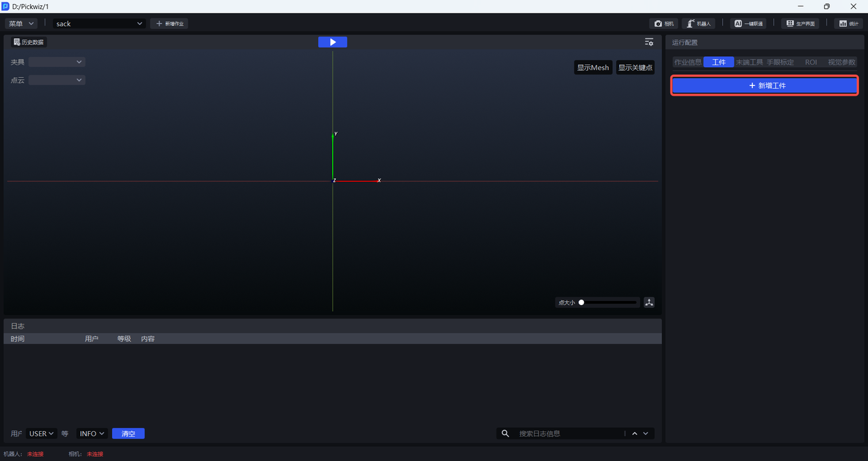Screen dimensions: 868x461
Task: Open the 机器人 robot settings
Action: pyautogui.click(x=698, y=24)
